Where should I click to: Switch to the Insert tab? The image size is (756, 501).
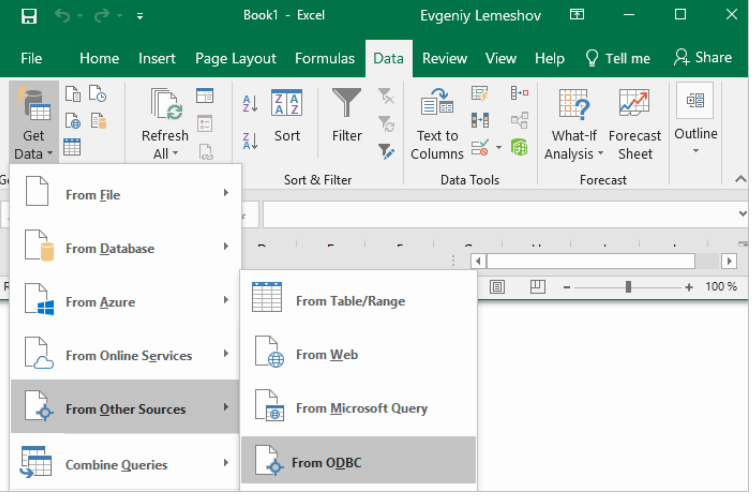coord(157,58)
